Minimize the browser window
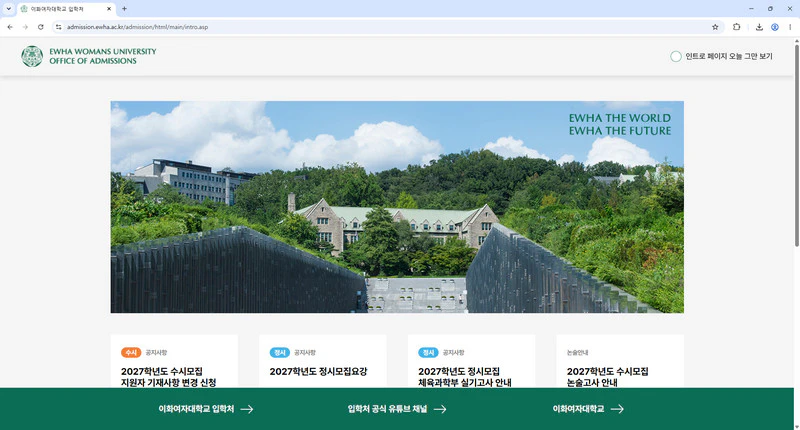Image resolution: width=800 pixels, height=430 pixels. coord(751,9)
